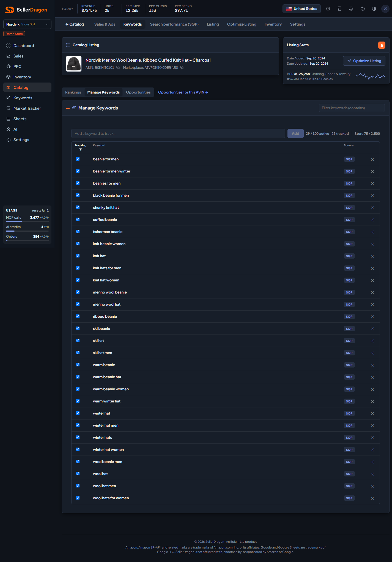Uncheck tracking for 'wool hat men'
The width and height of the screenshot is (392, 562).
click(x=78, y=486)
